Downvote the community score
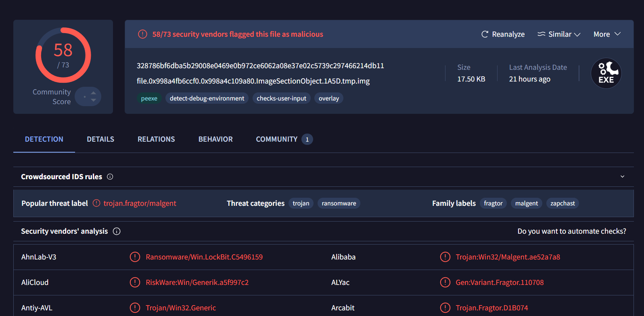The image size is (644, 316). (94, 100)
